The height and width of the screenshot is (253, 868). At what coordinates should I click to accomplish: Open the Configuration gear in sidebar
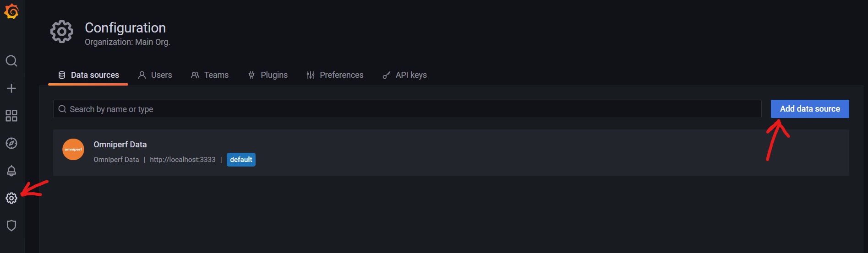pyautogui.click(x=11, y=198)
